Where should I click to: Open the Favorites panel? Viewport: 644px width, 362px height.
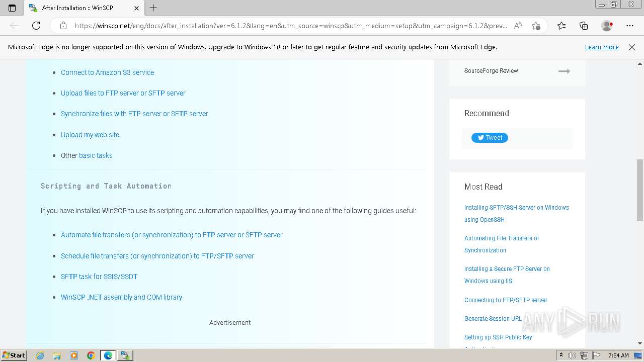tap(561, 26)
